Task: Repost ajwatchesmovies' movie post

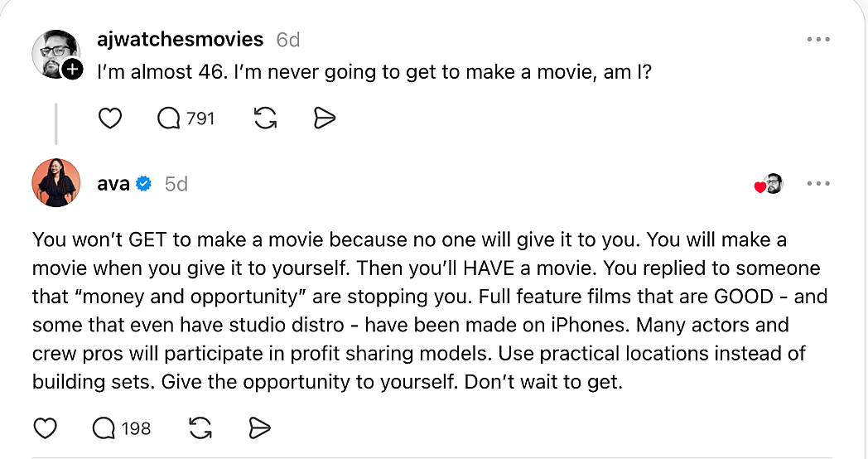Action: (265, 118)
